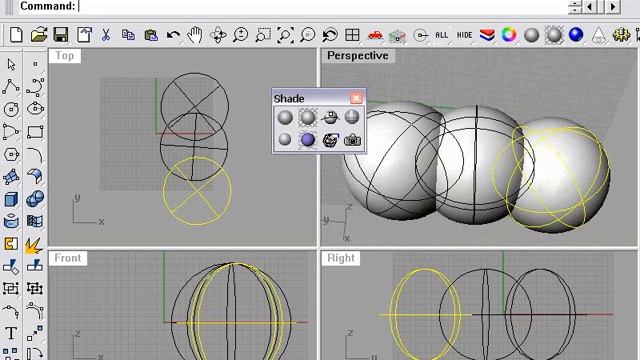Select the Pan hand tool
Screen dimensions: 640x360
tap(195, 35)
